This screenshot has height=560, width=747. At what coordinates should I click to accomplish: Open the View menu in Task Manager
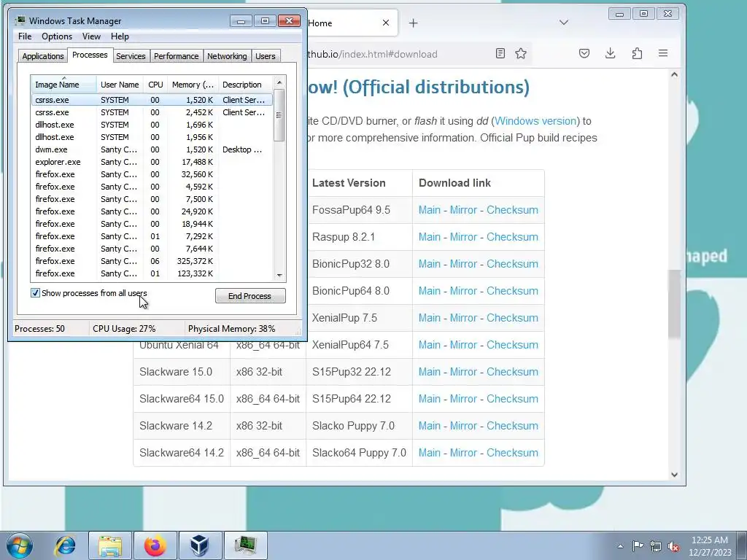pos(91,36)
